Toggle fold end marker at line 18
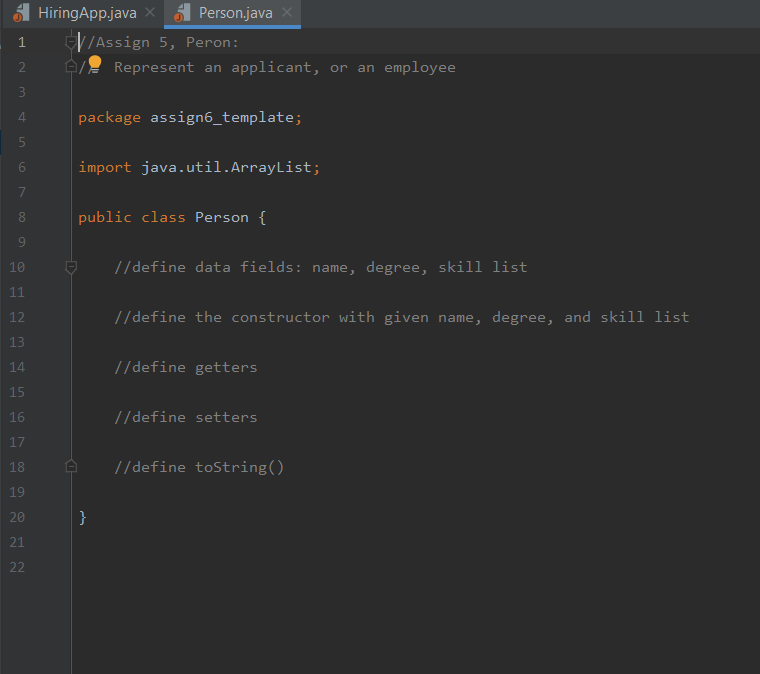The height and width of the screenshot is (674, 760). pyautogui.click(x=71, y=467)
